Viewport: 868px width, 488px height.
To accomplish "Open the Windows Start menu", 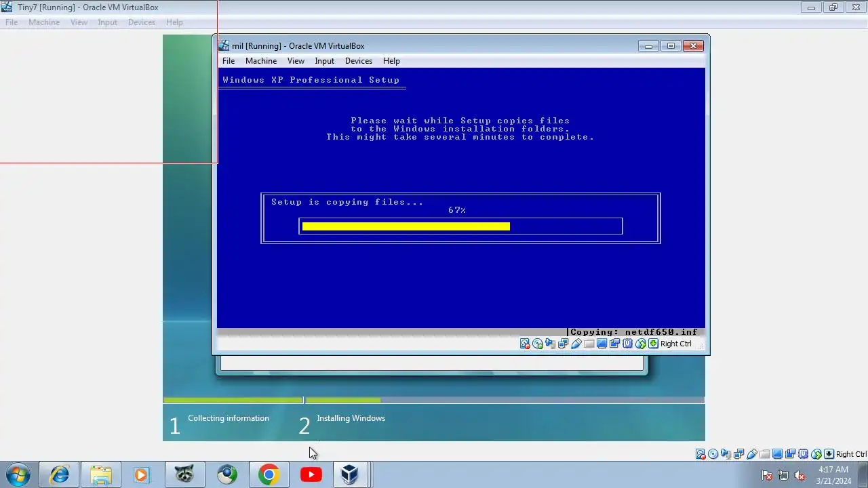I will (17, 474).
